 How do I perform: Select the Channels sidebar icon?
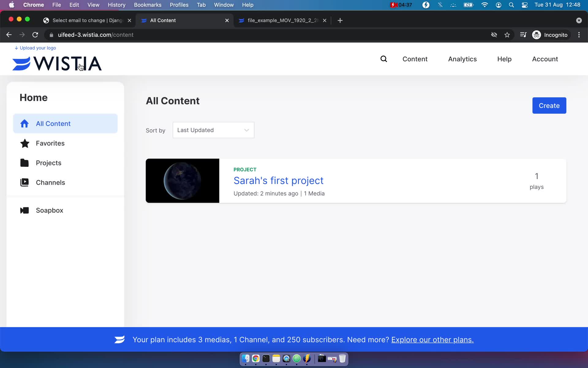pos(24,182)
